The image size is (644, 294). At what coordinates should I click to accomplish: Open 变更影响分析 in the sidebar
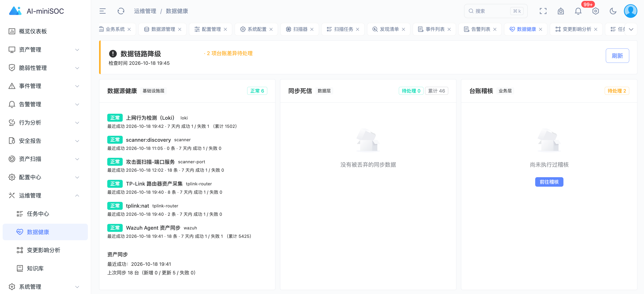[x=45, y=250]
